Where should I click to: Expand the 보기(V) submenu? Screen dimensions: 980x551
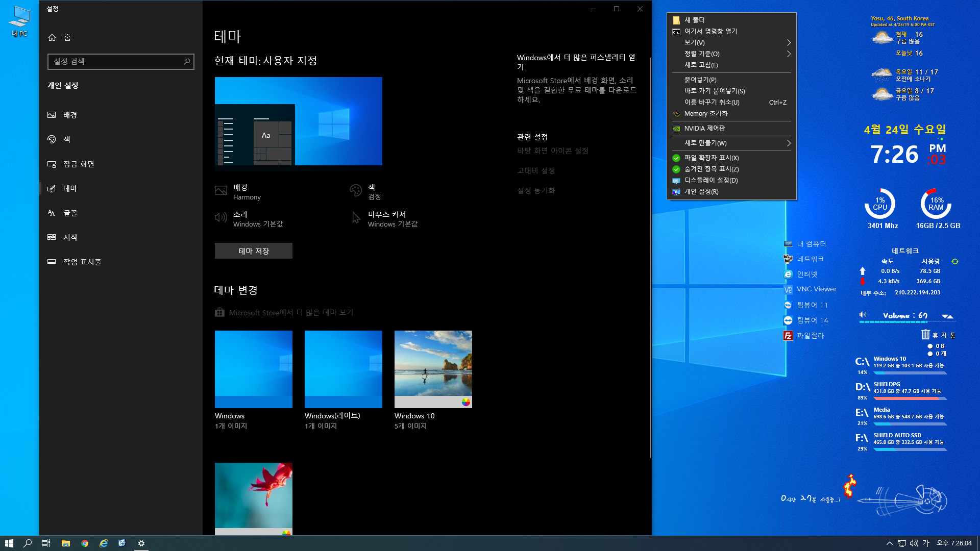pyautogui.click(x=731, y=43)
